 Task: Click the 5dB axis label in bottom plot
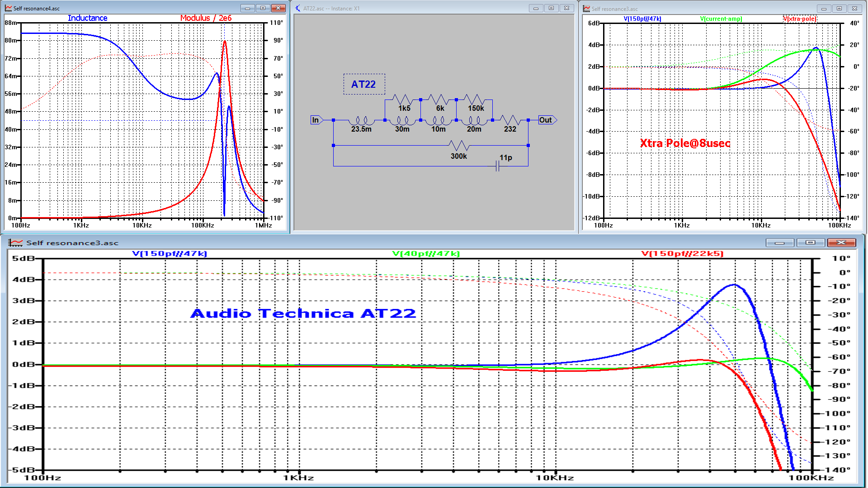click(x=24, y=258)
